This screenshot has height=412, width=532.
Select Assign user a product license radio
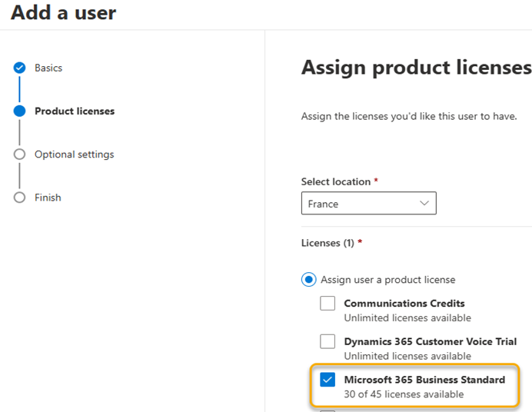[309, 280]
